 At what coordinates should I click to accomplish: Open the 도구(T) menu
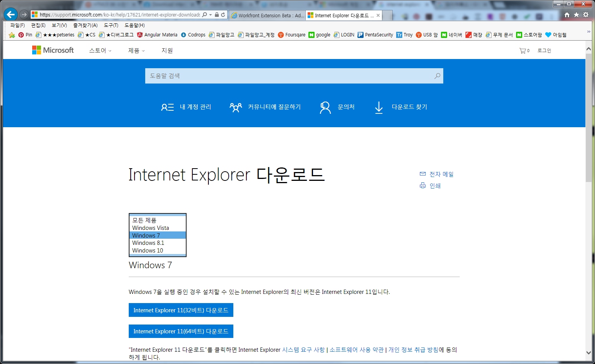click(111, 25)
